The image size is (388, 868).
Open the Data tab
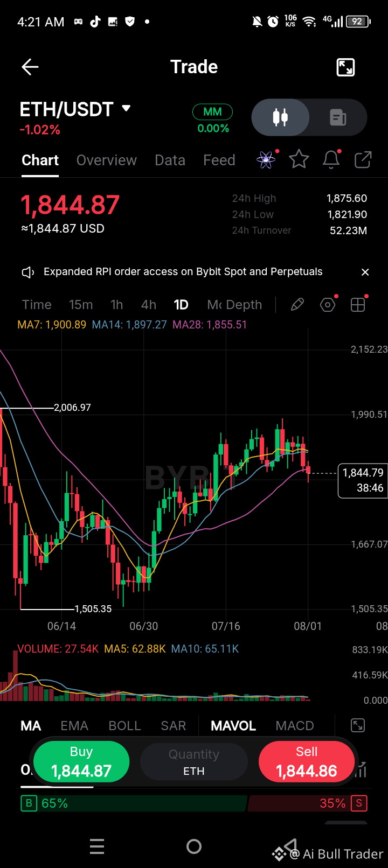[170, 160]
